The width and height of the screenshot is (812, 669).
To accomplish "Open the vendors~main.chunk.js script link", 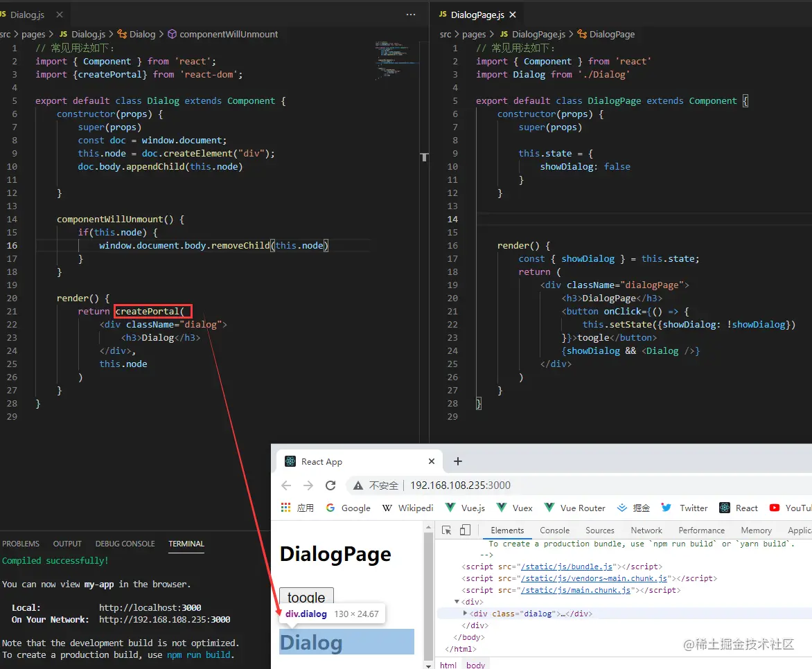I will (x=594, y=578).
